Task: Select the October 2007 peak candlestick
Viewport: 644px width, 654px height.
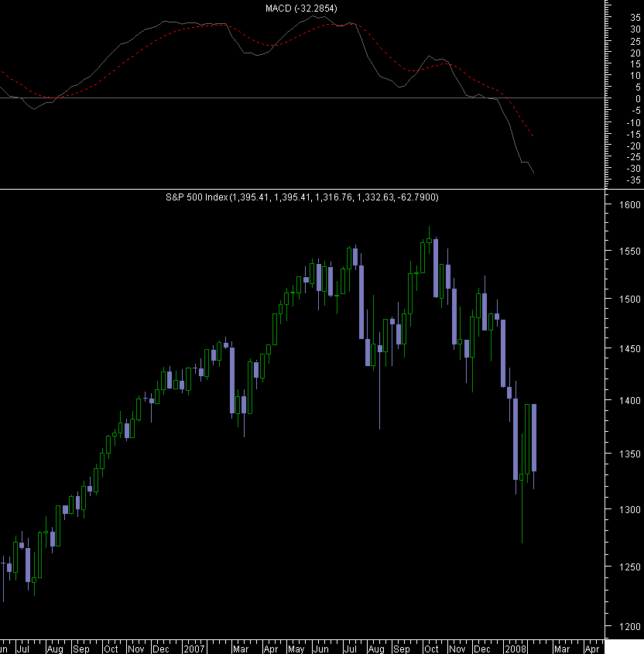Action: (429, 241)
